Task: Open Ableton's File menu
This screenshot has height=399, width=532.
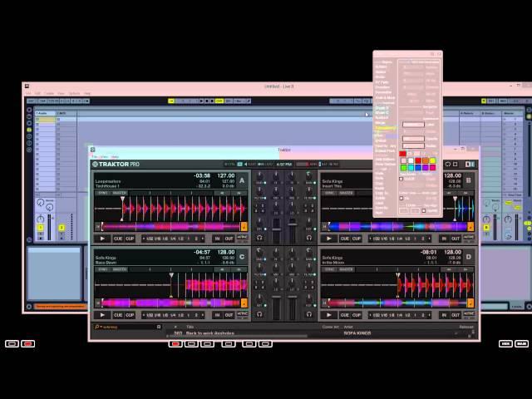Action: [28, 93]
